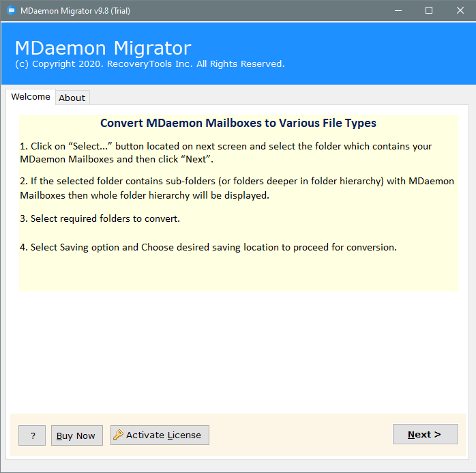Click step 2 text about sub-folders hierarchy
Viewport: 476px width, 473px height.
[x=237, y=188]
